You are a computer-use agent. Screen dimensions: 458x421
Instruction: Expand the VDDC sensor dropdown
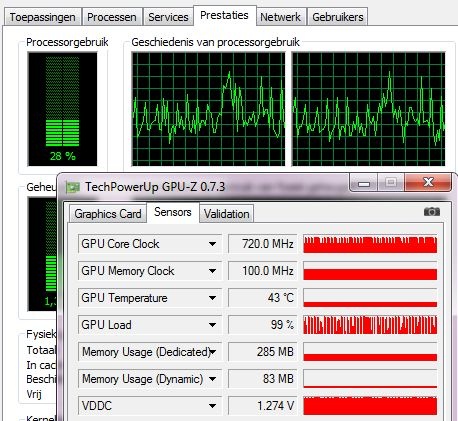212,406
